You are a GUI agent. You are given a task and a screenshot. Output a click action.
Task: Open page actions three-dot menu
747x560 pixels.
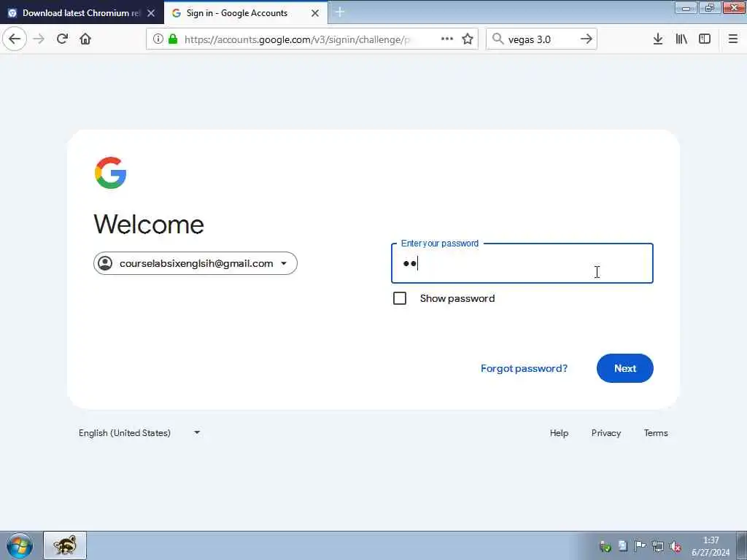click(x=447, y=39)
